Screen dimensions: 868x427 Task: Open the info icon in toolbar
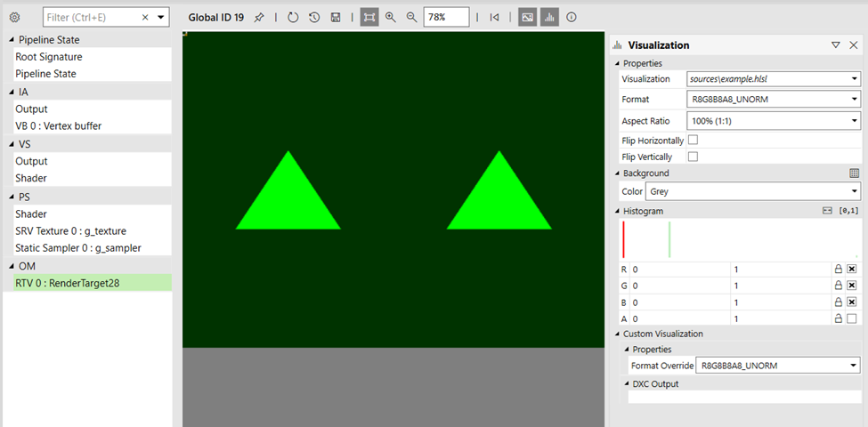coord(572,18)
